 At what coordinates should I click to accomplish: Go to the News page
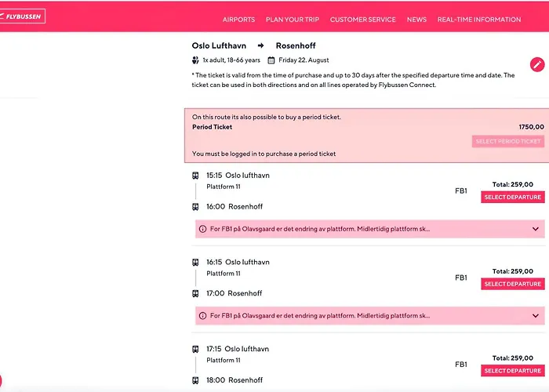[x=416, y=20]
